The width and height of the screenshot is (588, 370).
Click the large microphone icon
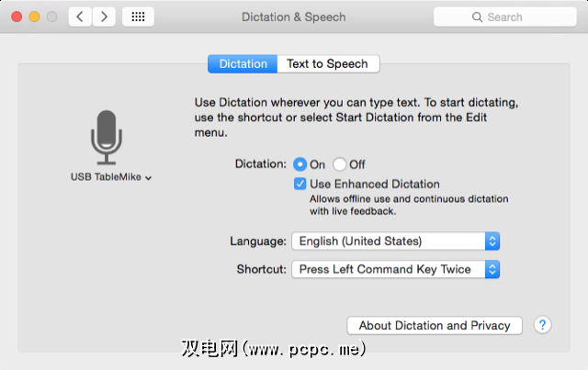point(107,136)
